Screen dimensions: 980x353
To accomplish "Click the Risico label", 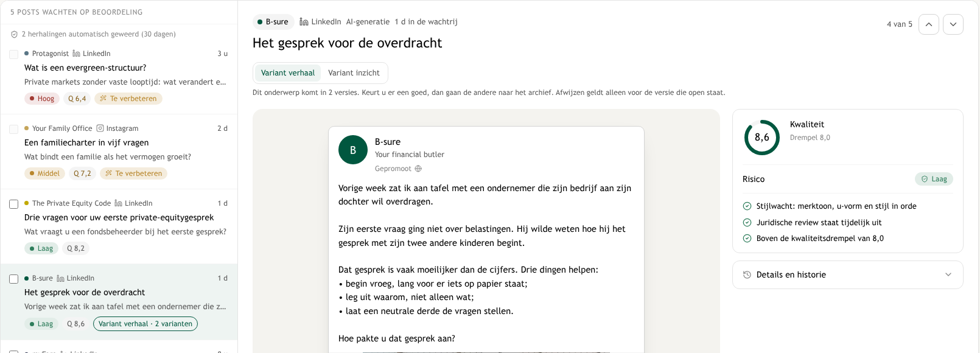I will point(754,179).
